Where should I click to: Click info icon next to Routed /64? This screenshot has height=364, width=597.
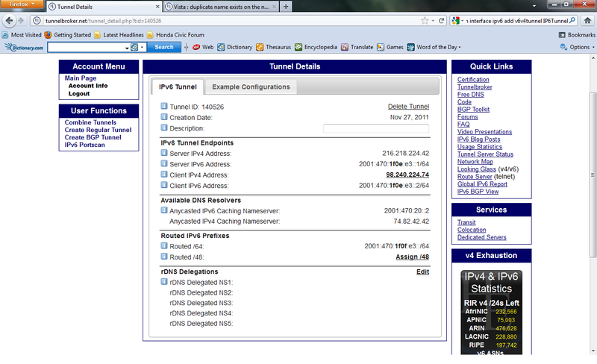[x=164, y=245]
